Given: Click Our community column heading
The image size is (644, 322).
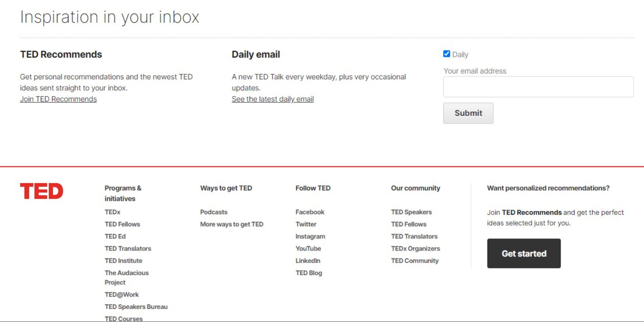Looking at the screenshot, I should click(x=415, y=188).
